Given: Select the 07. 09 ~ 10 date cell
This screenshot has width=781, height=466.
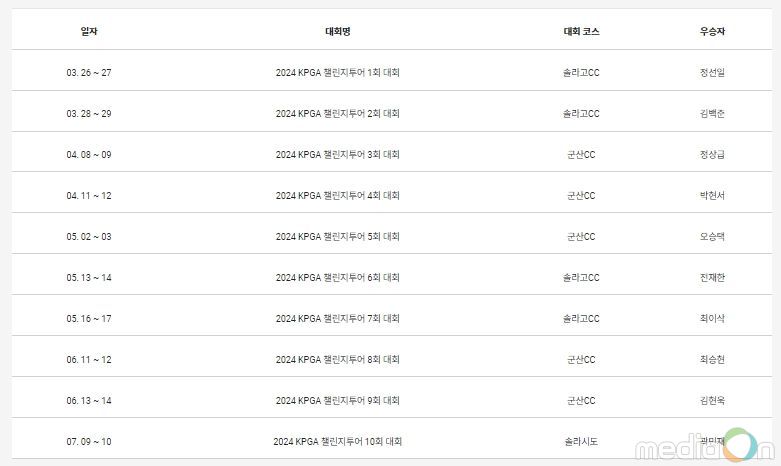Looking at the screenshot, I should (x=89, y=442).
